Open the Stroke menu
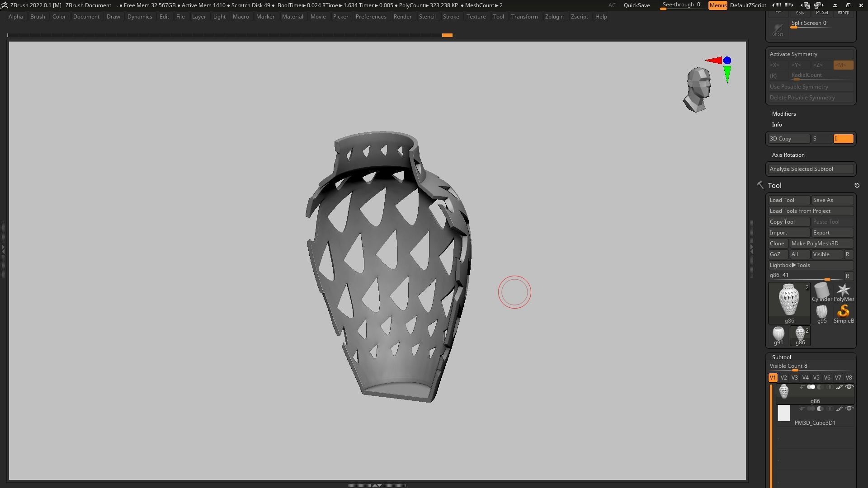868x488 pixels. pyautogui.click(x=451, y=17)
